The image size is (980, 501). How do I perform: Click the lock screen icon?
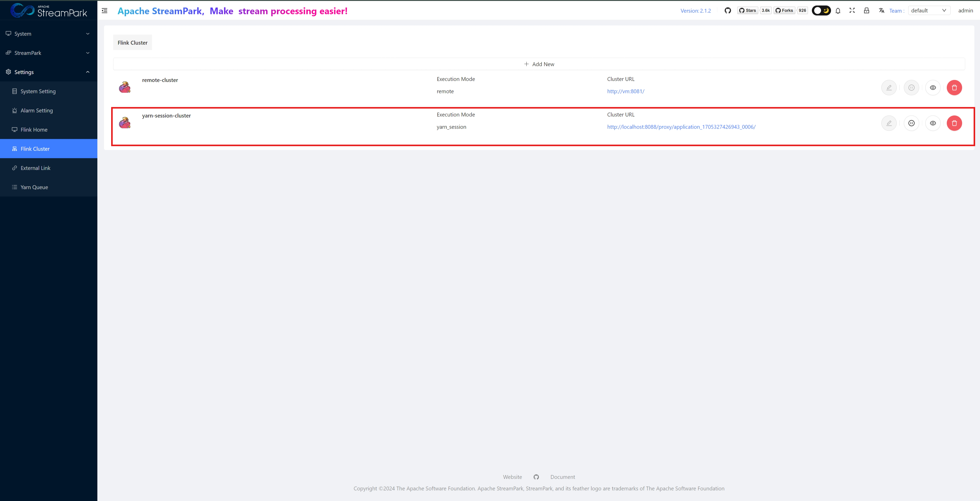[866, 11]
